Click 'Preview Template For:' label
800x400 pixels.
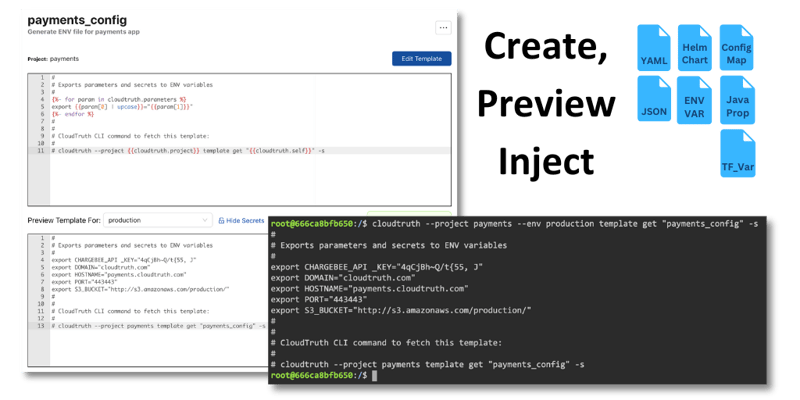point(63,220)
